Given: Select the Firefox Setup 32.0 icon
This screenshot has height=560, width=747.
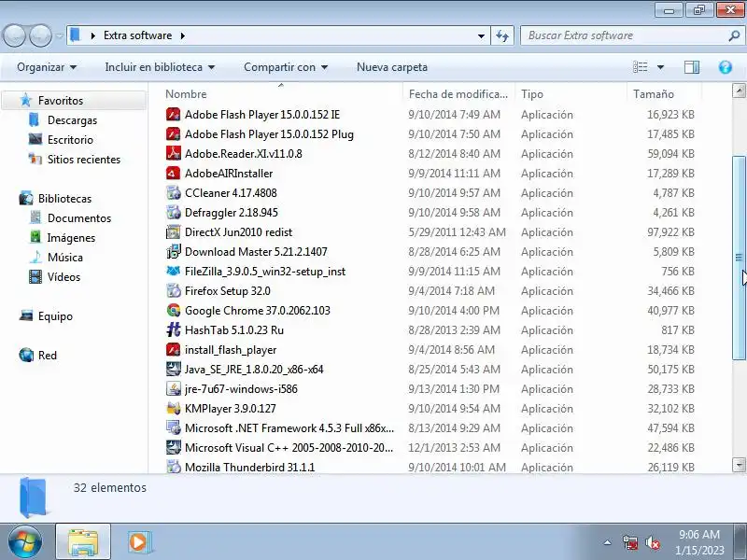Looking at the screenshot, I should point(173,290).
